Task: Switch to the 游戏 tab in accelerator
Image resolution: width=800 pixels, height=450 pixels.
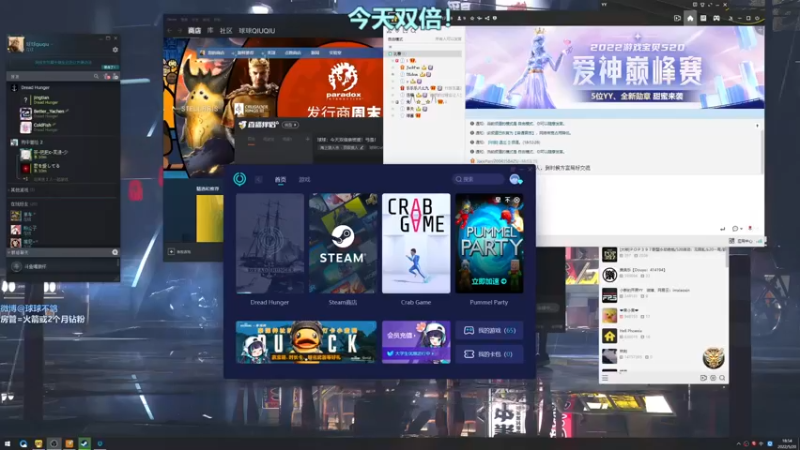Action: coord(305,180)
